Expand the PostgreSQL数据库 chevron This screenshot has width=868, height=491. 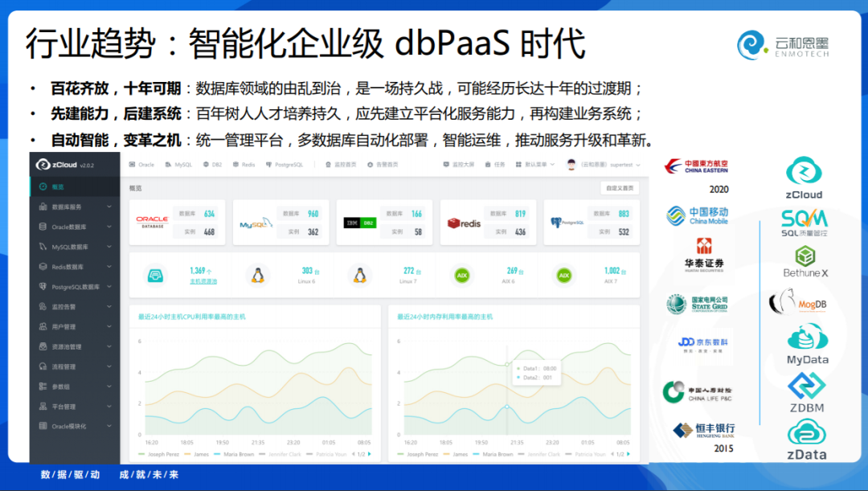click(x=109, y=286)
